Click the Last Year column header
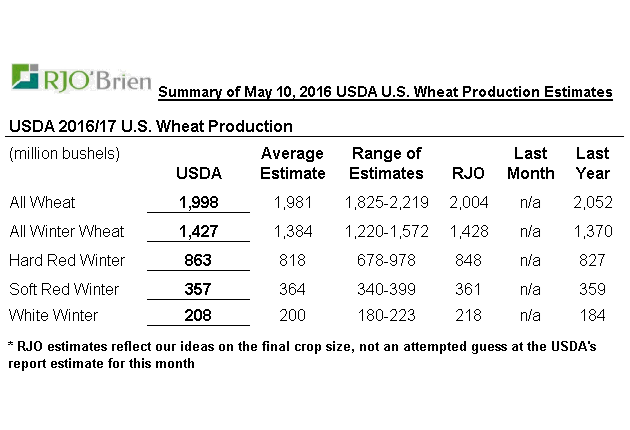The width and height of the screenshot is (630, 430). tap(593, 163)
